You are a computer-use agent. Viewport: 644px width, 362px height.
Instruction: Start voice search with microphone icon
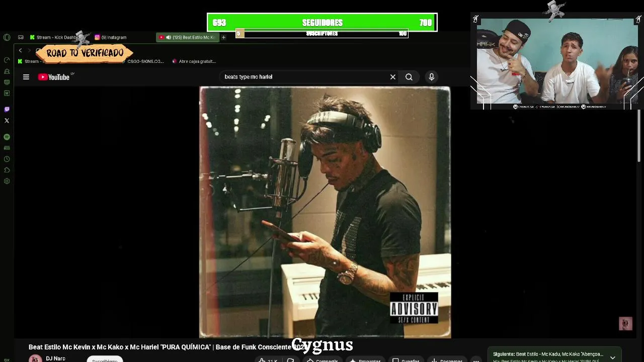click(431, 77)
